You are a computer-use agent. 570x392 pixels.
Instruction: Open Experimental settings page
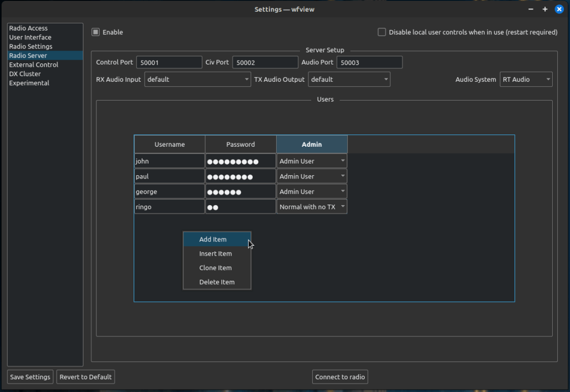(45, 83)
